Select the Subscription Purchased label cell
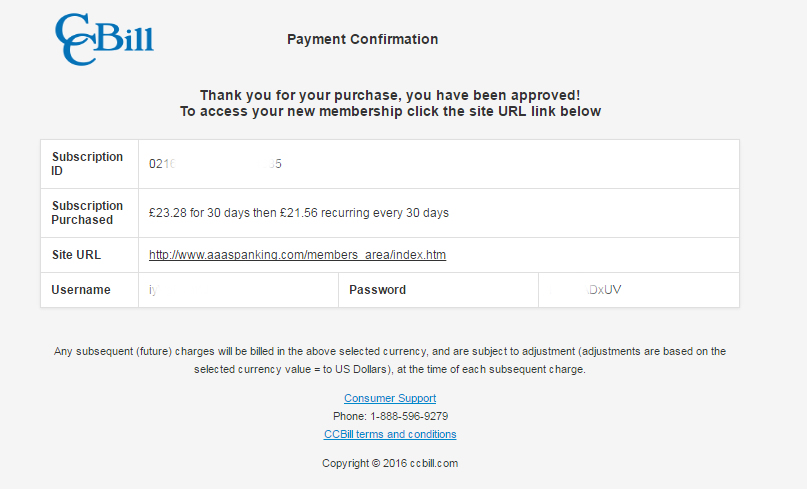807x489 pixels. [88, 213]
